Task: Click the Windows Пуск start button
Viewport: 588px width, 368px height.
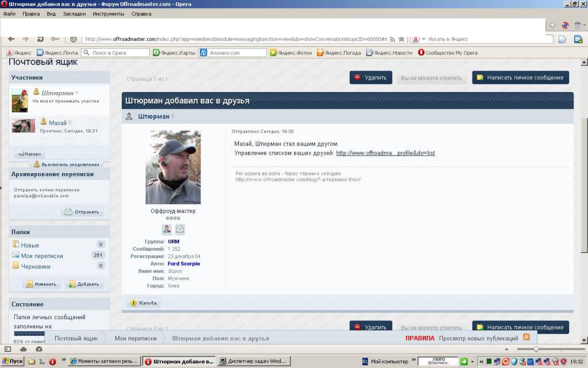Action: click(13, 362)
